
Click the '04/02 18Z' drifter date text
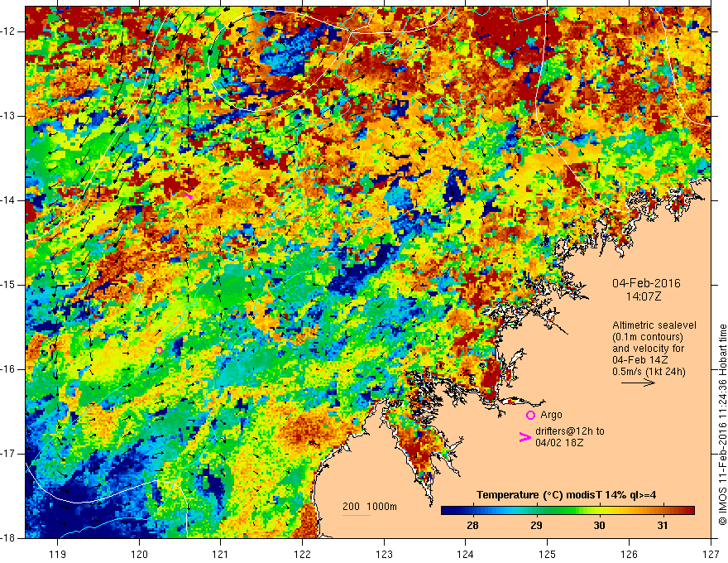(559, 443)
